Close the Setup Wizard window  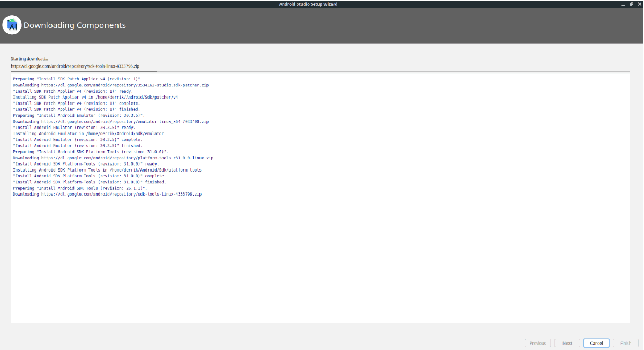pos(639,4)
